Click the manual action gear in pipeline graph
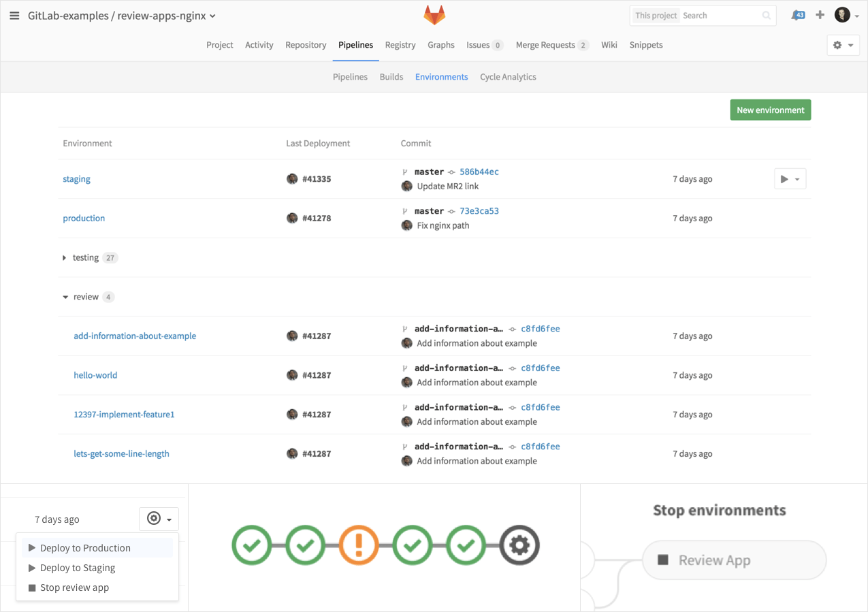This screenshot has height=612, width=868. [519, 545]
